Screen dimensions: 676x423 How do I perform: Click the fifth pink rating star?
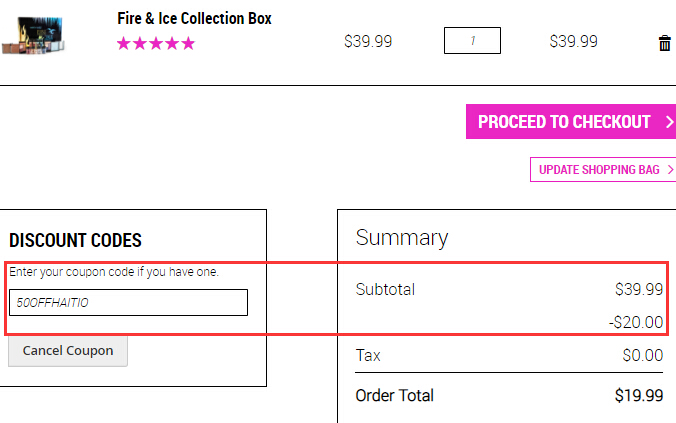pyautogui.click(x=188, y=43)
